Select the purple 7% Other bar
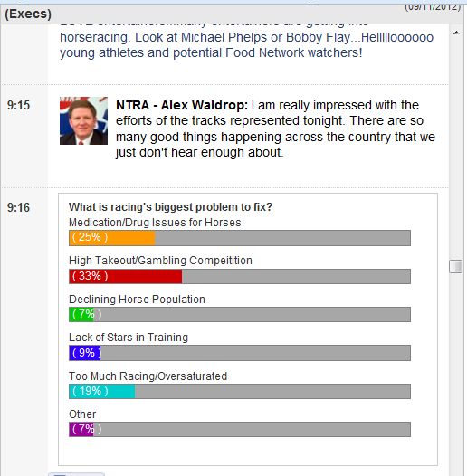Screen dimensions: 467x476 point(81,429)
